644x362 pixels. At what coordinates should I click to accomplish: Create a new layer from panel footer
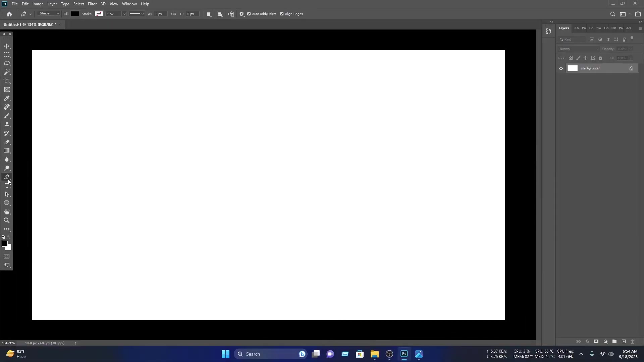pos(624,342)
